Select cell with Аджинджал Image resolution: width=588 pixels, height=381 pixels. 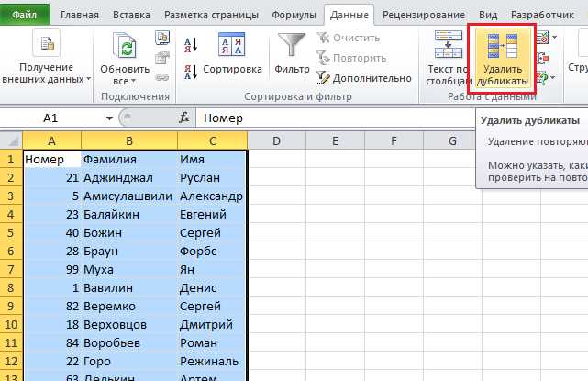click(x=129, y=177)
